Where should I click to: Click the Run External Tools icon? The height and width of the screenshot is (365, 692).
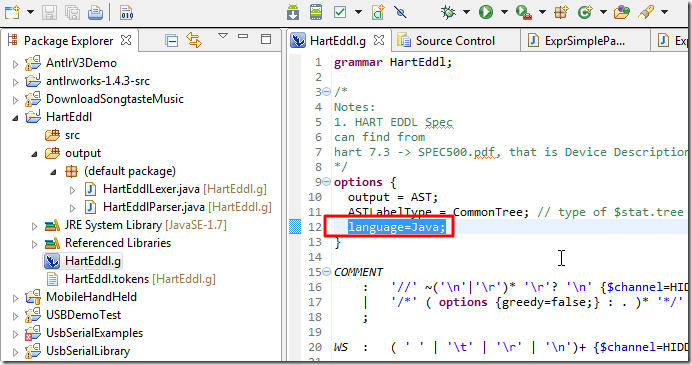click(523, 12)
